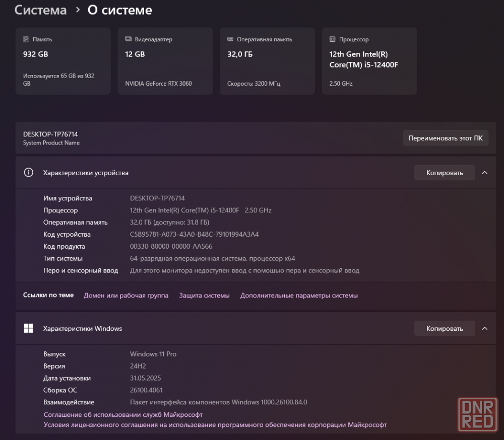
Task: Select OS build 26100.4061
Action: pyautogui.click(x=146, y=390)
